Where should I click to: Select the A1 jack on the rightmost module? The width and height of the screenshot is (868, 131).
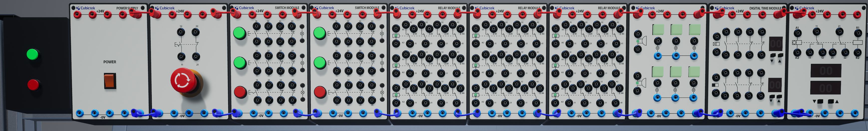(x=797, y=34)
